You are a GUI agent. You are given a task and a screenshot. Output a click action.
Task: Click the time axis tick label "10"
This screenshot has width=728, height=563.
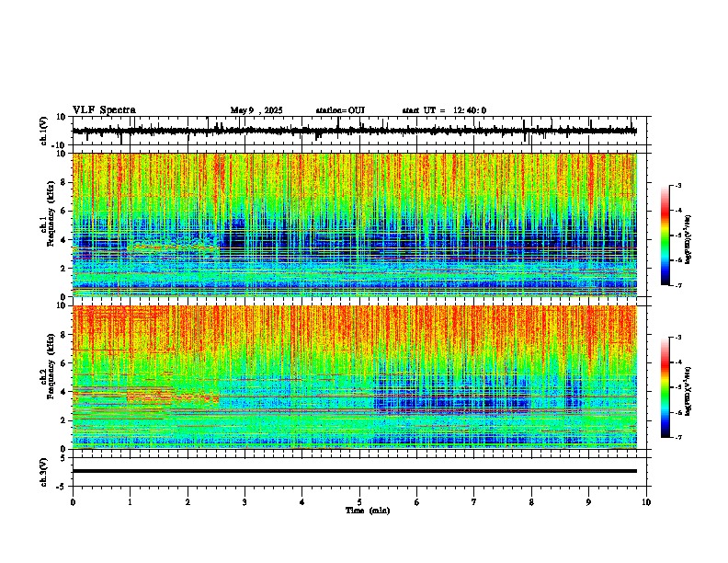(x=646, y=502)
